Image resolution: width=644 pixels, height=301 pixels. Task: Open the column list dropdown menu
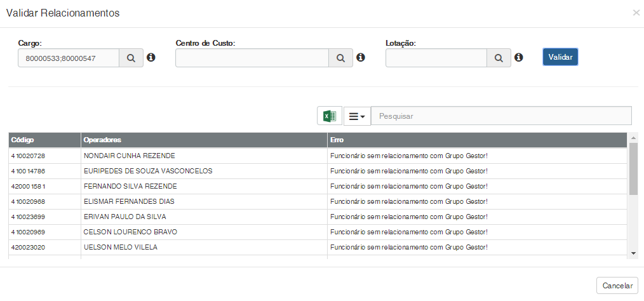(357, 116)
